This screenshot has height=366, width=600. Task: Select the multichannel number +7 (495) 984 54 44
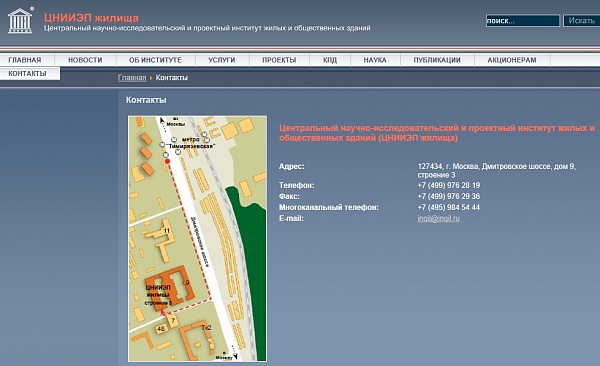click(x=448, y=208)
